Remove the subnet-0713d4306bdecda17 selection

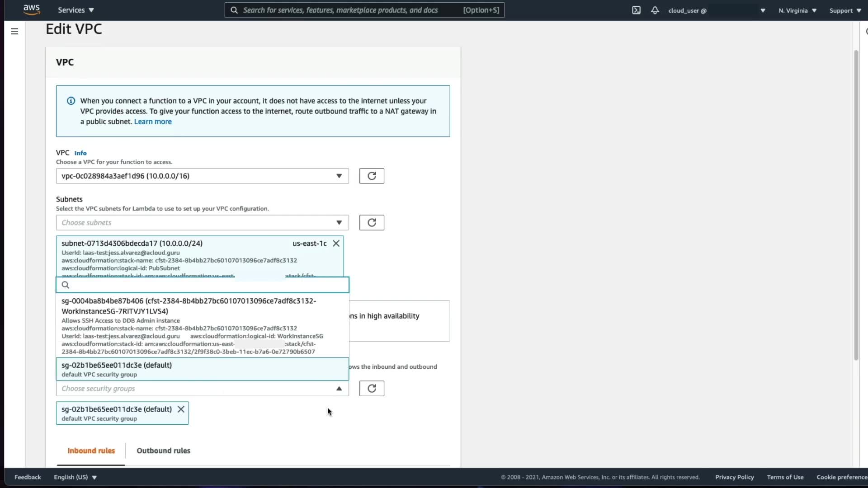tap(336, 243)
